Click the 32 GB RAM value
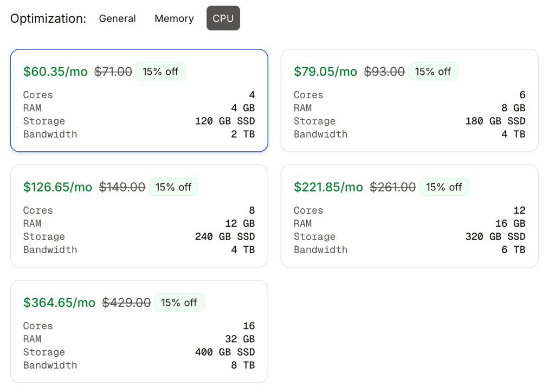 point(240,339)
